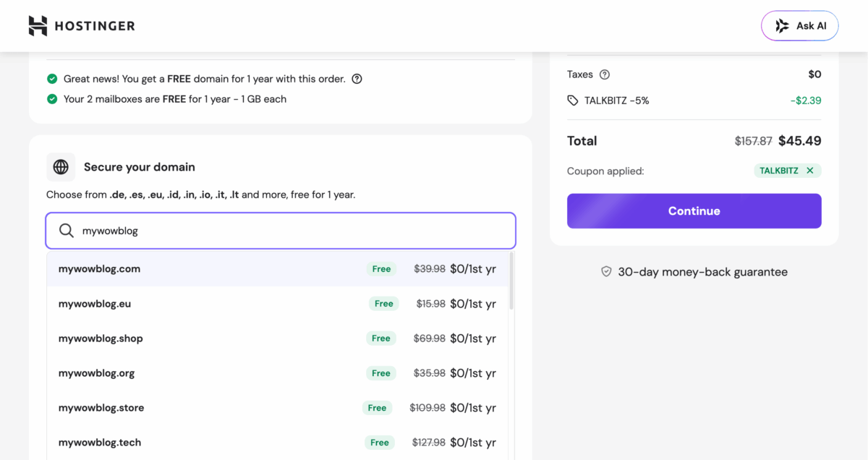Select the mywowblog.shop domain

pos(278,338)
